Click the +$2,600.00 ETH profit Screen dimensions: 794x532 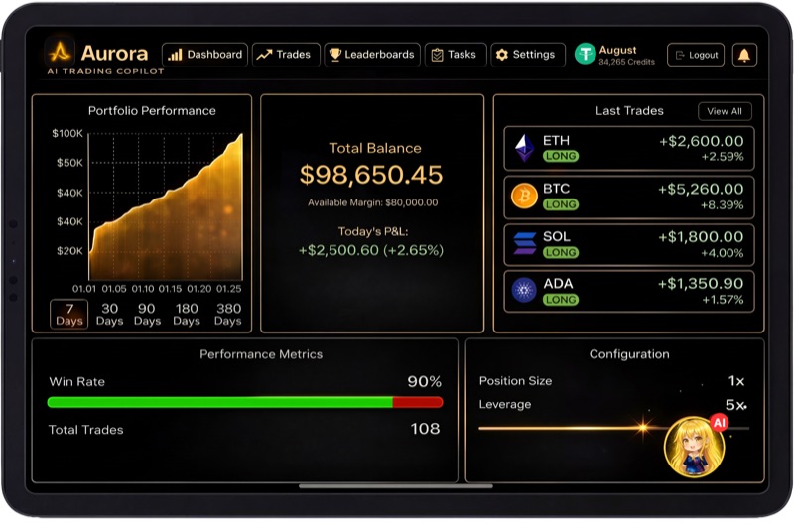pos(702,141)
